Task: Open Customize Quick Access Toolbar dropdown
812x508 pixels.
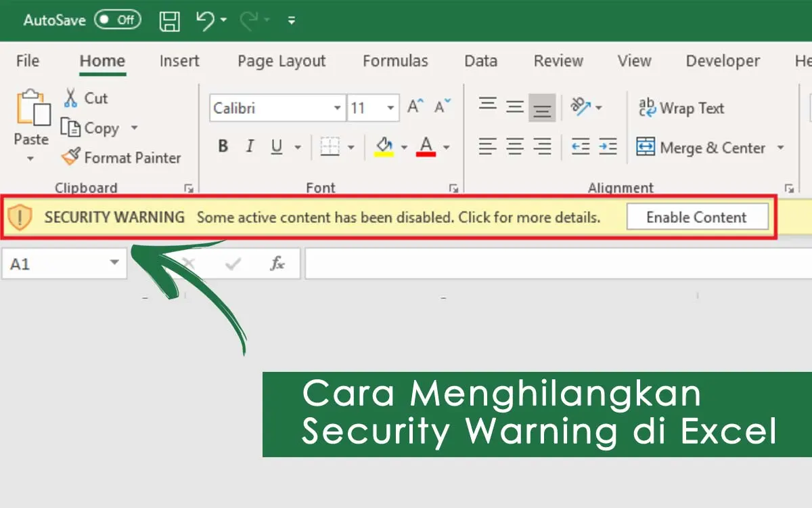Action: coord(292,20)
